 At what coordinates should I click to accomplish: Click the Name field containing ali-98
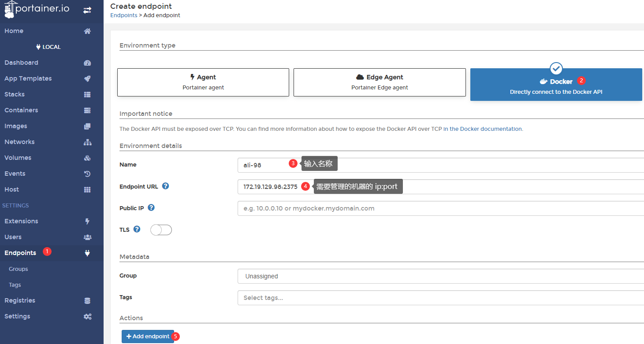(x=440, y=165)
